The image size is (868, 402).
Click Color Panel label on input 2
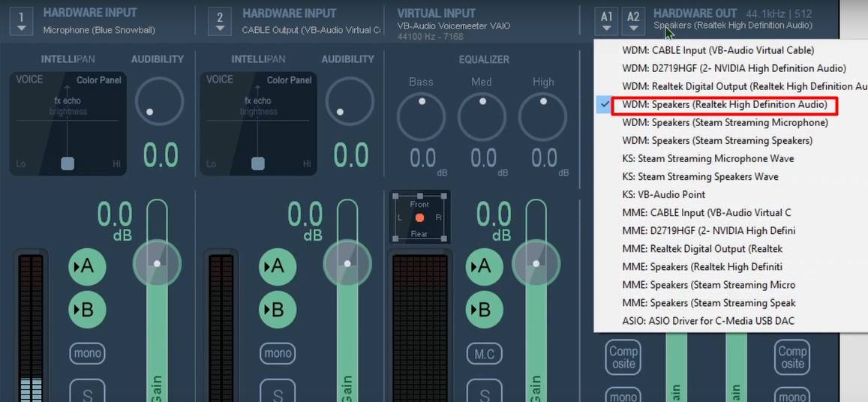point(289,79)
